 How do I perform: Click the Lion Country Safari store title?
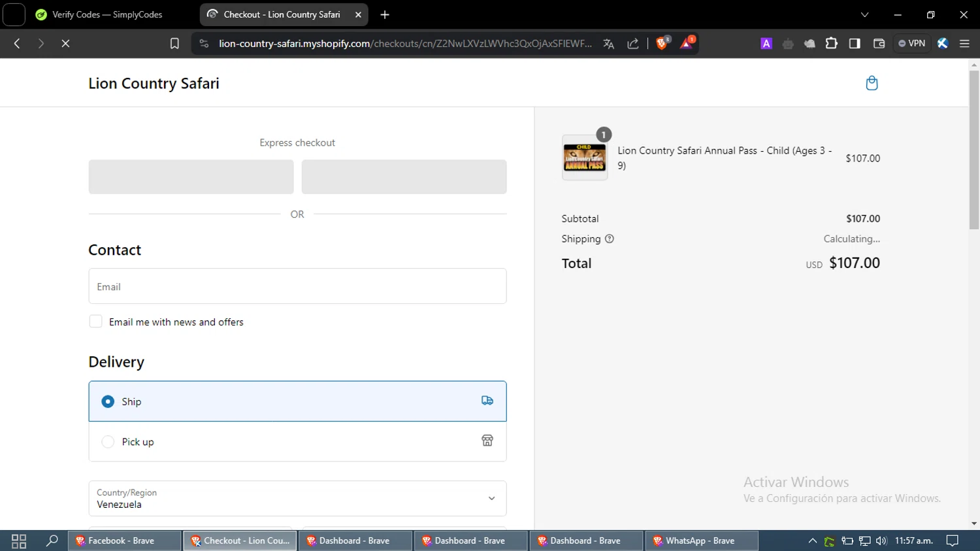coord(154,84)
